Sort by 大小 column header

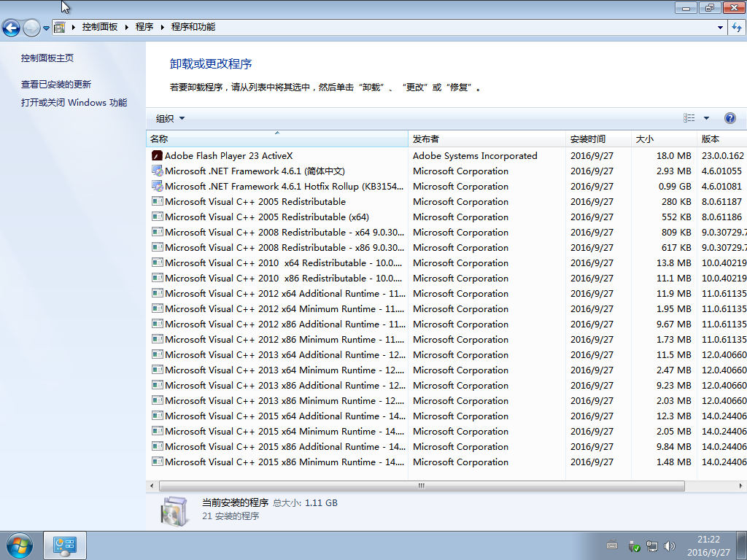(664, 139)
